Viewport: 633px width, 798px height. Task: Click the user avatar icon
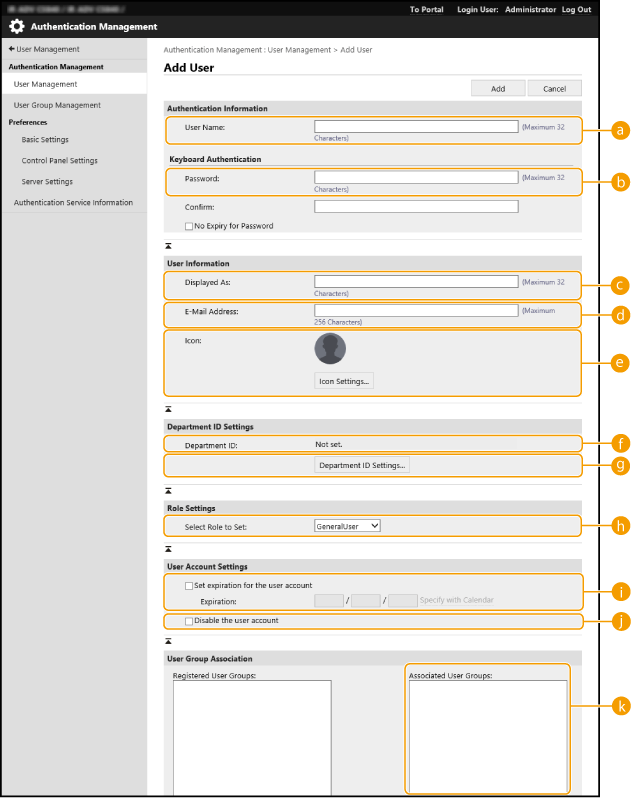(x=330, y=349)
